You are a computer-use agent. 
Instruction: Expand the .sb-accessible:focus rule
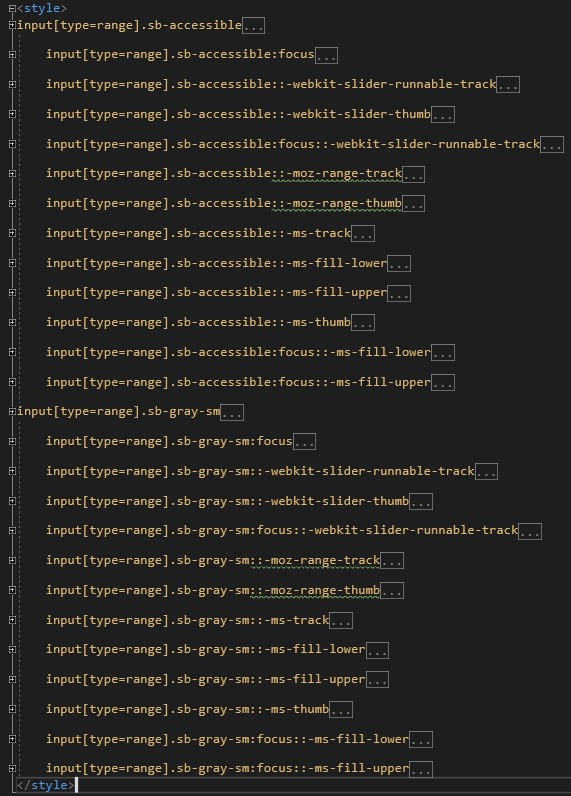pyautogui.click(x=12, y=54)
